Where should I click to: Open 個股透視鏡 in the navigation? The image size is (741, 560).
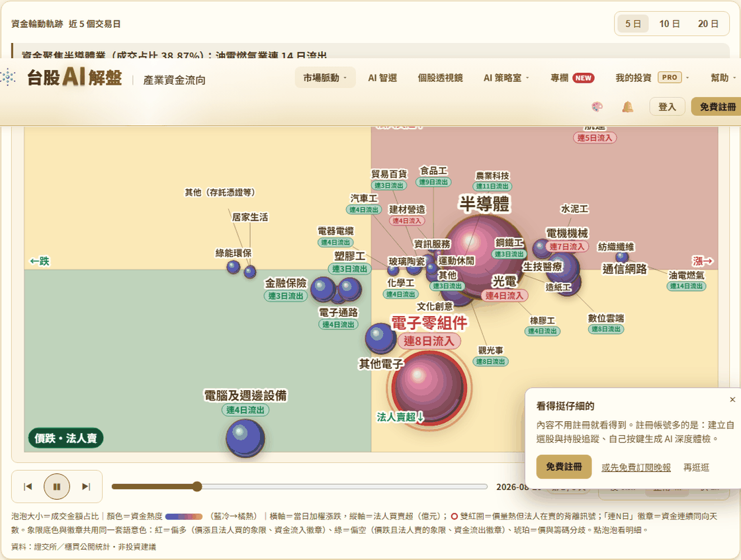point(440,78)
